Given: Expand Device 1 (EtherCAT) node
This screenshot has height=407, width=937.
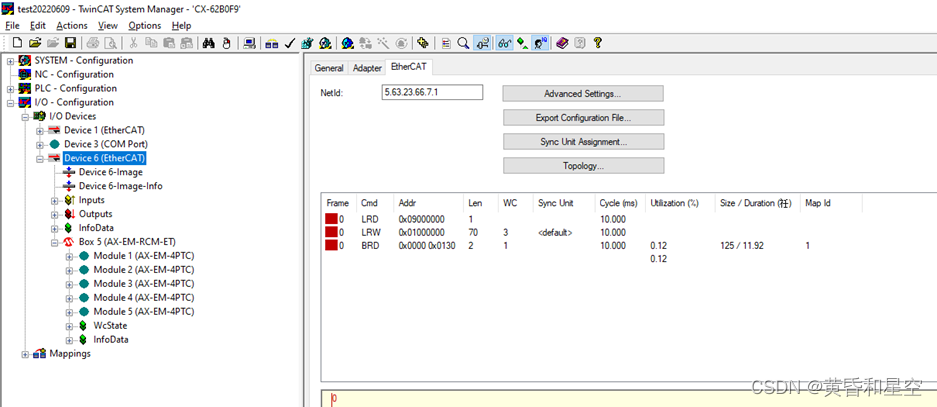Looking at the screenshot, I should 39,130.
